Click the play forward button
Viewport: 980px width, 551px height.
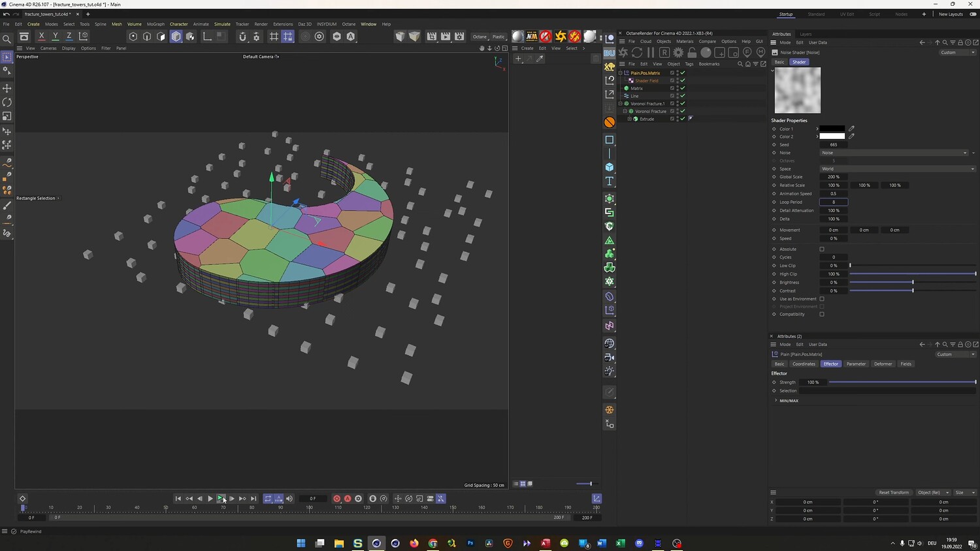[x=210, y=499]
